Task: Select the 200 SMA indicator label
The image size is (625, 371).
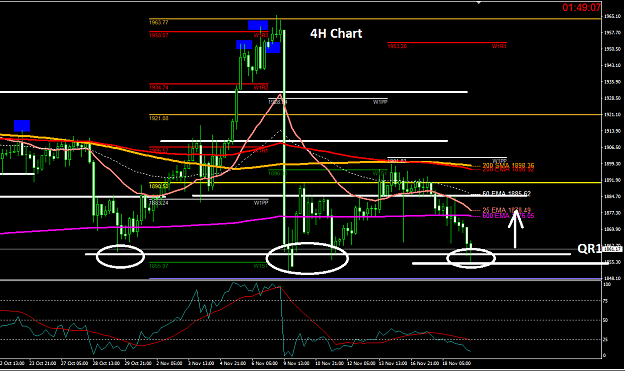Action: coord(508,165)
